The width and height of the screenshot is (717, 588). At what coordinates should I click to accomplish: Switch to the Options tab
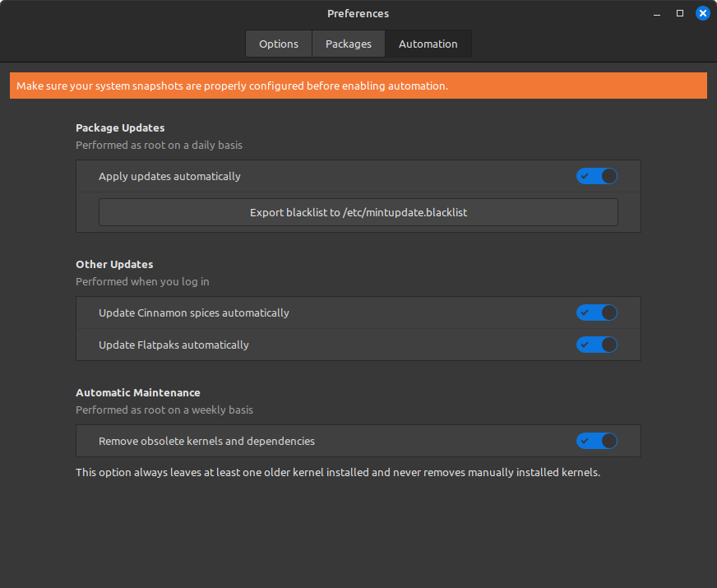279,44
